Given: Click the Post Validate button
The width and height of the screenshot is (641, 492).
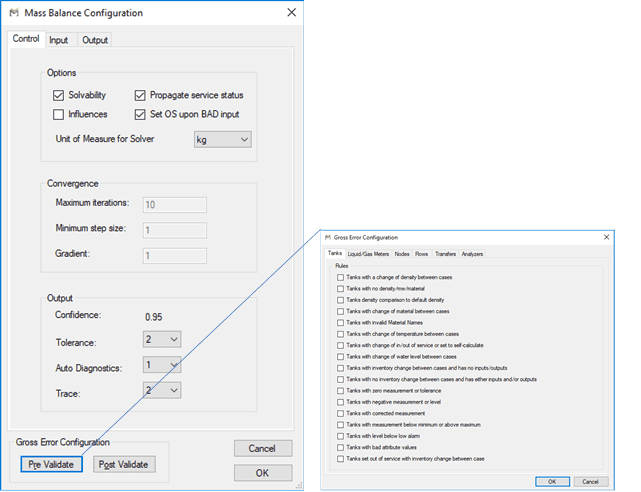Looking at the screenshot, I should coord(124,465).
